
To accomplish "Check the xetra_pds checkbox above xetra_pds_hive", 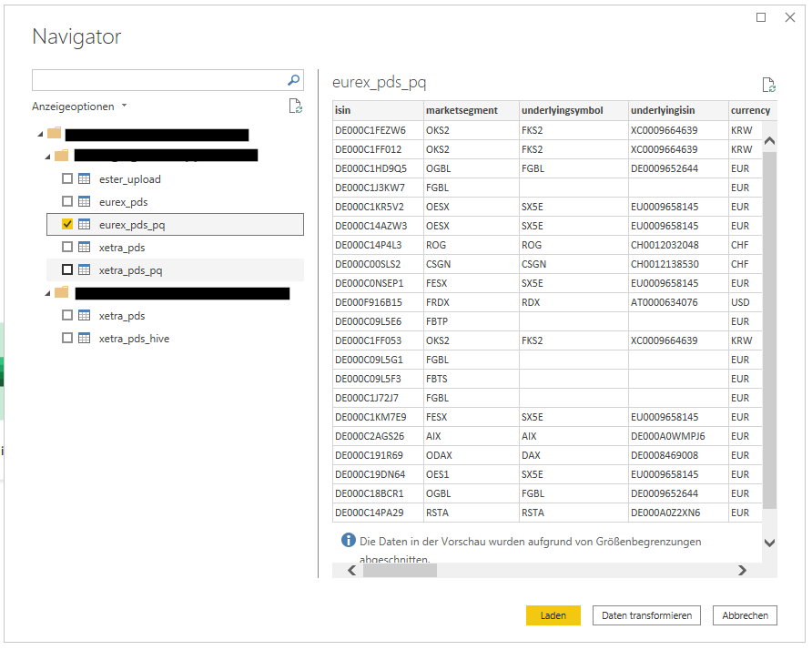I will click(x=67, y=315).
